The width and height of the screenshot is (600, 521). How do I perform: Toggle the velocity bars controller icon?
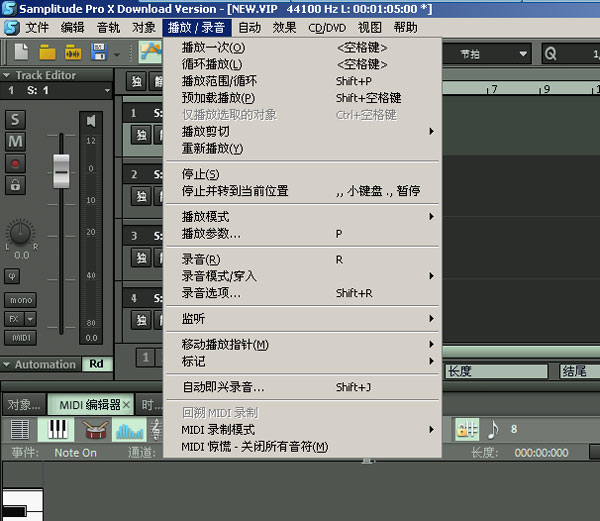click(129, 430)
